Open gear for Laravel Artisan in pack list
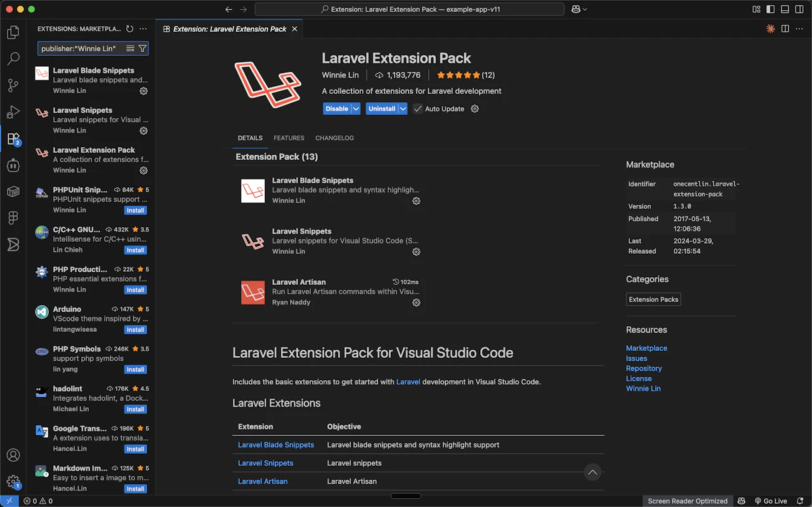Screen dimensions: 812x507 (416, 303)
